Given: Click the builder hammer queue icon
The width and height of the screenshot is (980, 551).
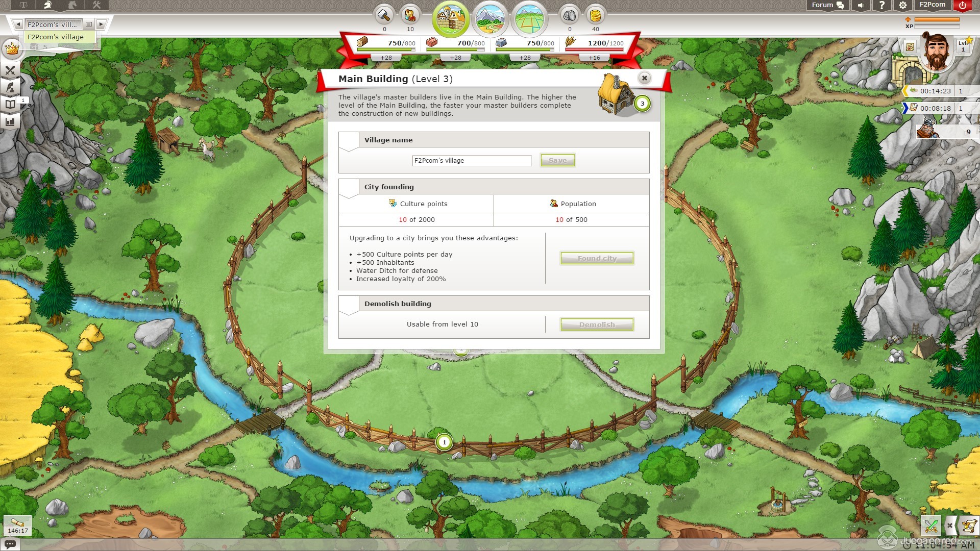Looking at the screenshot, I should pyautogui.click(x=384, y=15).
